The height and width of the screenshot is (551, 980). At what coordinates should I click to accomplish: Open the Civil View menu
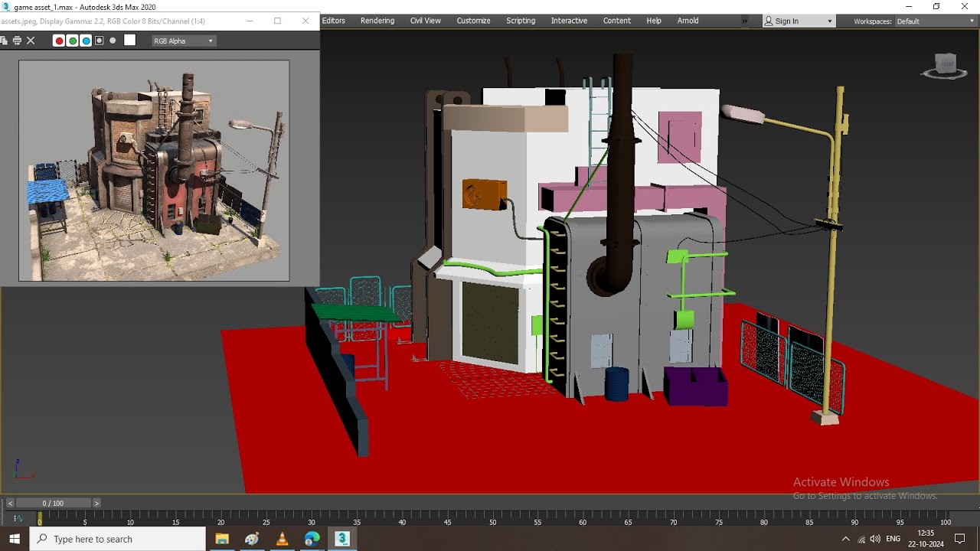[426, 21]
